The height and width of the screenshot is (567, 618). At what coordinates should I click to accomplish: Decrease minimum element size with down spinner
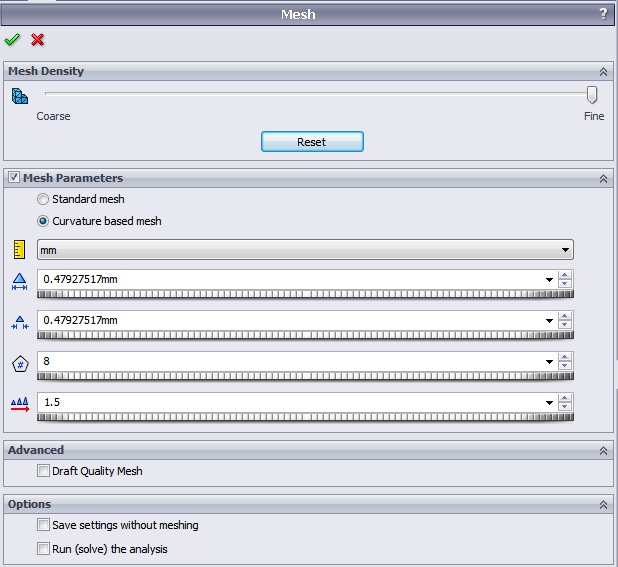click(565, 325)
